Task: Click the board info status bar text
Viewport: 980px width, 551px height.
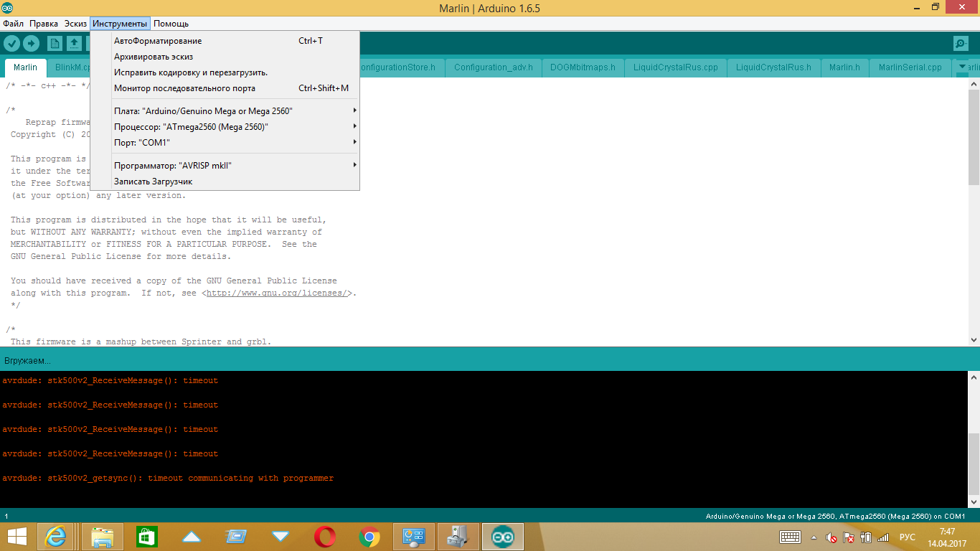Action: pyautogui.click(x=835, y=517)
